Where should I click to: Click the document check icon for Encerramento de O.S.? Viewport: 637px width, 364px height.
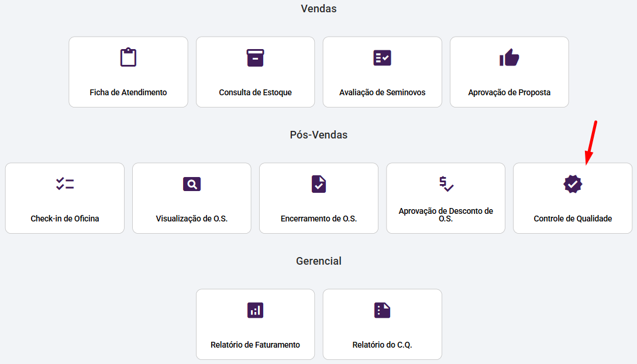point(319,184)
